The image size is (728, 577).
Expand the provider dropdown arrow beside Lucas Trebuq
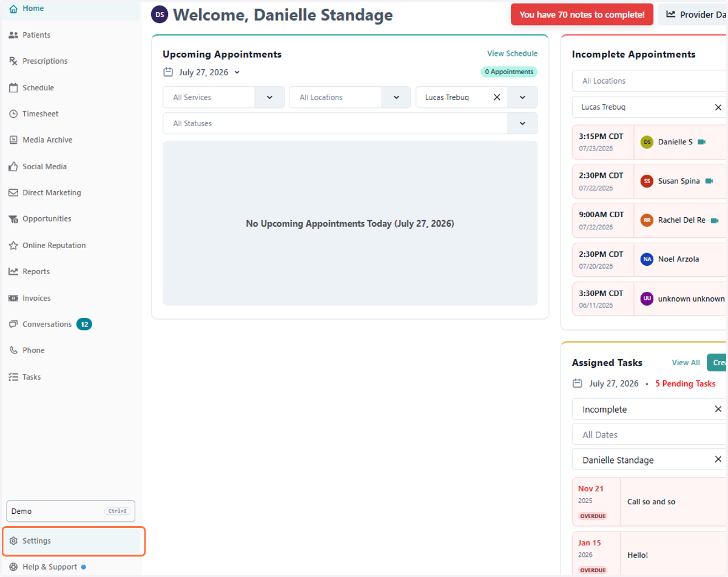click(522, 97)
